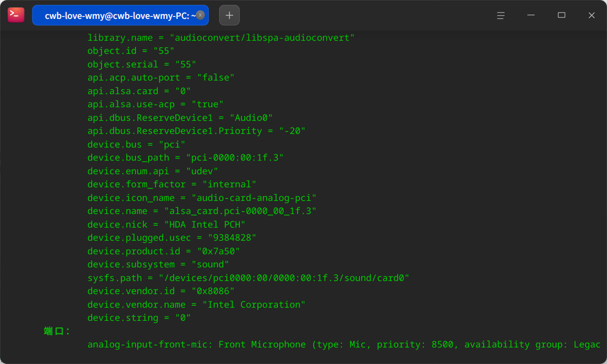Add a new terminal tab
This screenshot has width=607, height=364.
coord(229,15)
